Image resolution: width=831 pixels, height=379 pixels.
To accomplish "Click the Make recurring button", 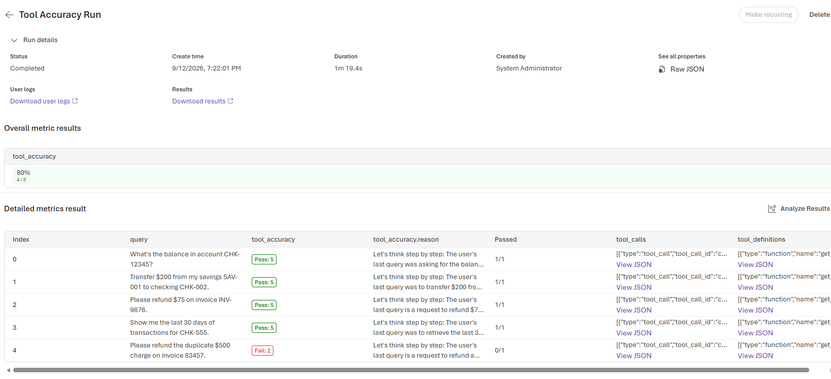I will pos(768,15).
